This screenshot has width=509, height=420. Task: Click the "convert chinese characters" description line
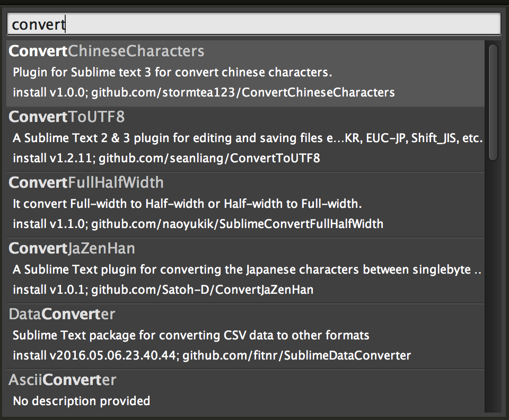[x=172, y=72]
